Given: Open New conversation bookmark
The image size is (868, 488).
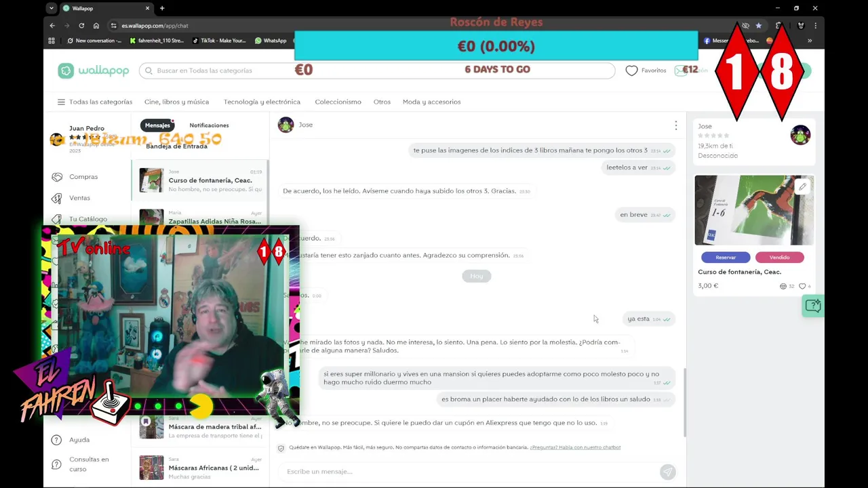Looking at the screenshot, I should click(94, 41).
